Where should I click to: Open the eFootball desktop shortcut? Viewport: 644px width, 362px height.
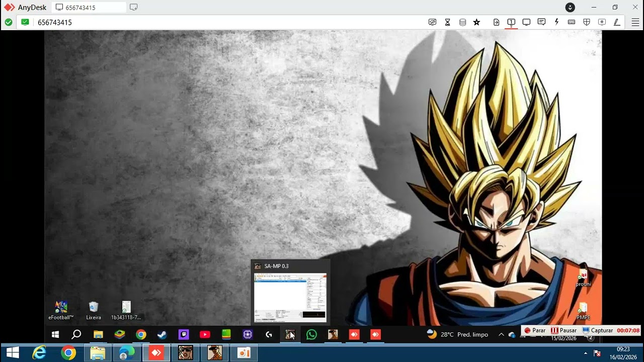tap(61, 310)
